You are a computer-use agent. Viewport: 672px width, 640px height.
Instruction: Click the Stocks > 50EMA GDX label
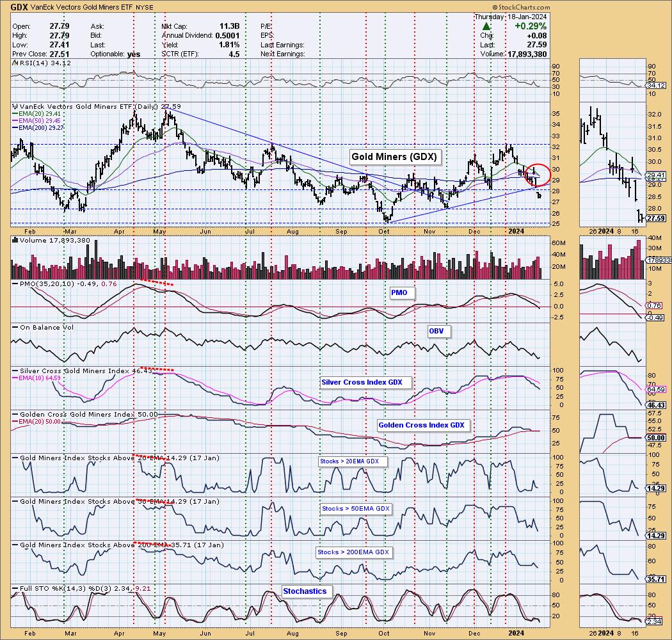[356, 509]
